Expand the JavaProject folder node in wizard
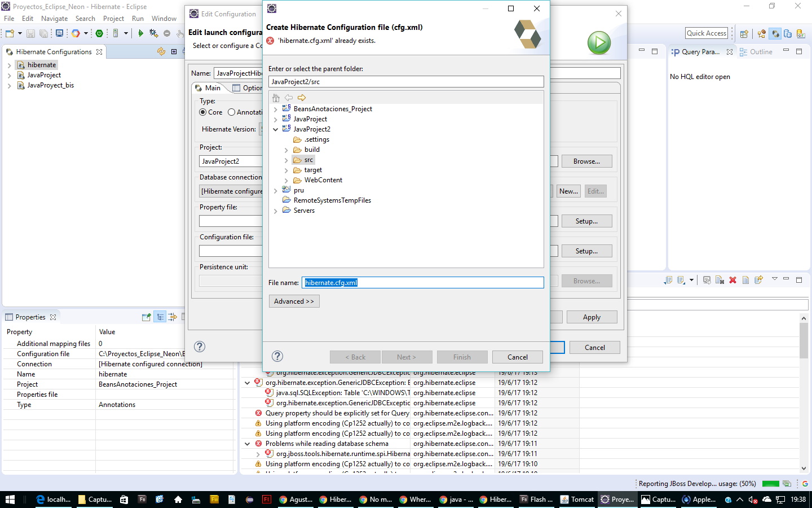The height and width of the screenshot is (508, 812). point(275,119)
